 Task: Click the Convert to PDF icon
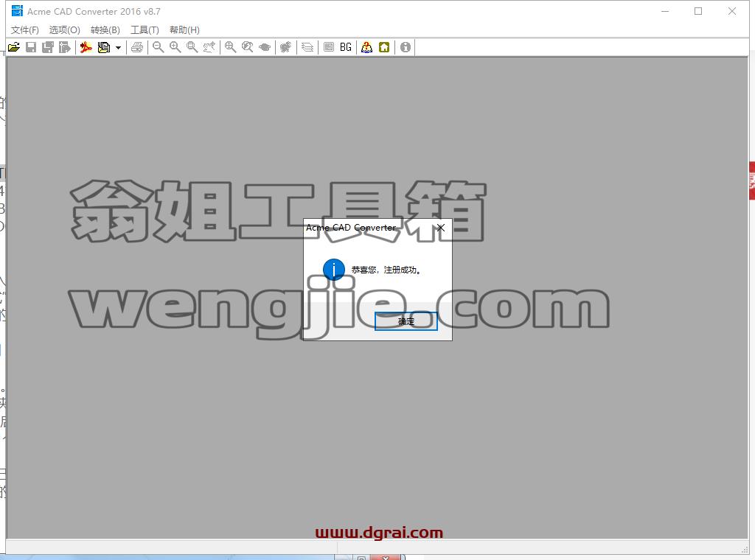tap(86, 47)
